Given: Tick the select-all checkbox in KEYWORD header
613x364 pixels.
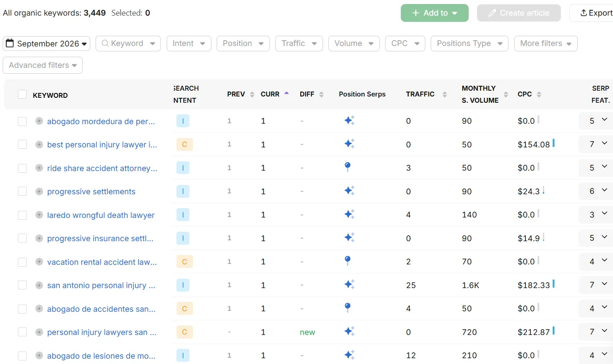Looking at the screenshot, I should [22, 95].
